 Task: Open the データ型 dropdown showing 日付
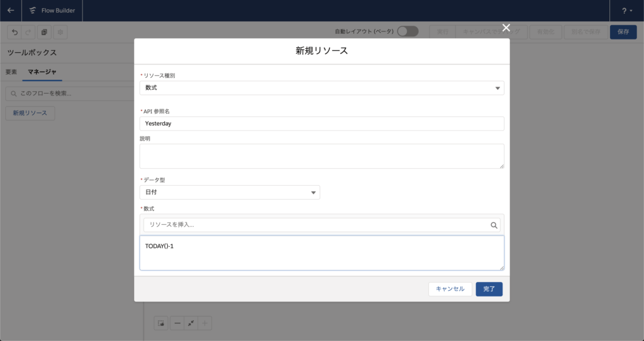(230, 192)
